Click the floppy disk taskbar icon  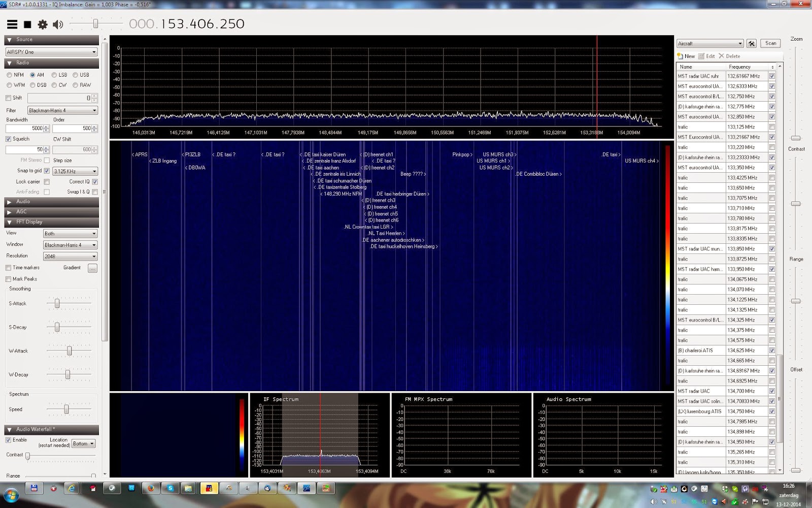[x=34, y=489]
